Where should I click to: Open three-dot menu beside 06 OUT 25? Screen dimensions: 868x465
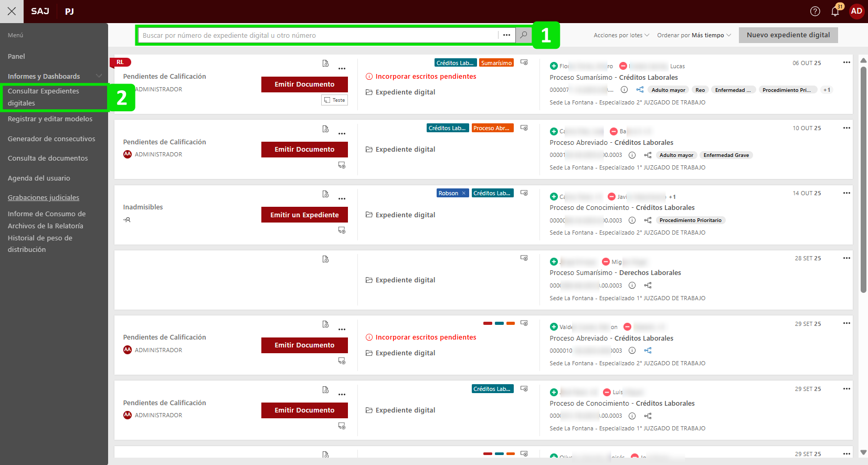coord(846,62)
